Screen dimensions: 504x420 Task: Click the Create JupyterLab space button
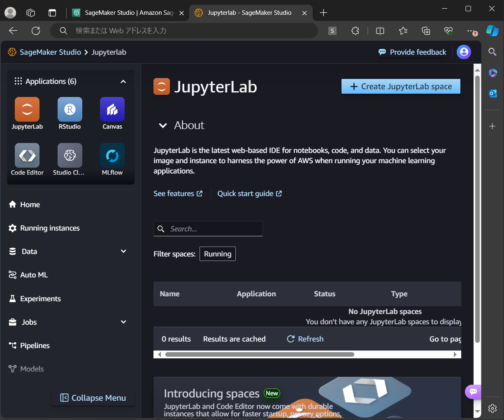[400, 86]
